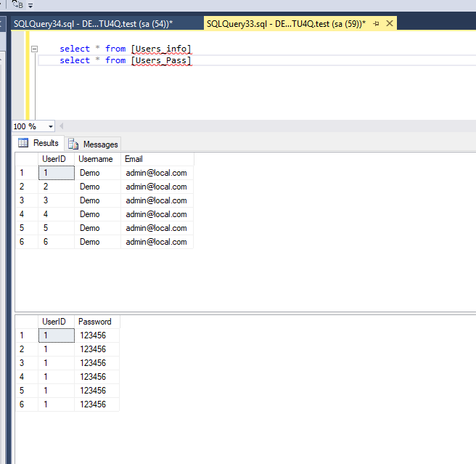The image size is (476, 464).
Task: Click the horizontal scroll left arrow
Action: click(60, 126)
